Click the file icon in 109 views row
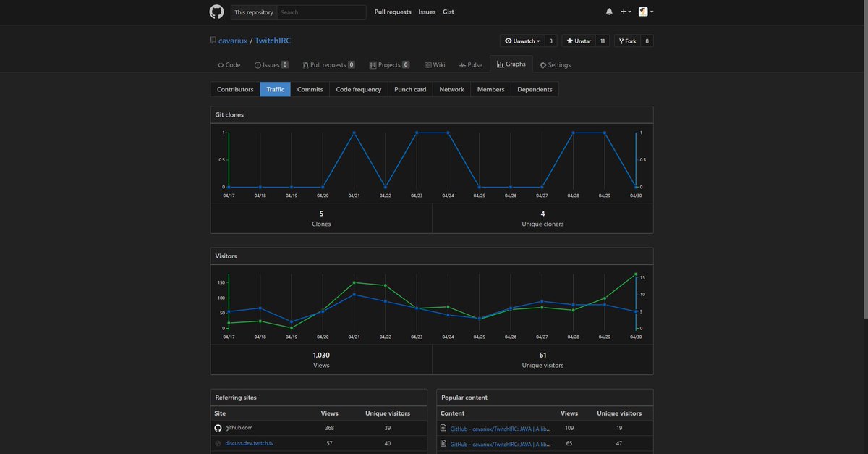868x454 pixels. tap(443, 428)
